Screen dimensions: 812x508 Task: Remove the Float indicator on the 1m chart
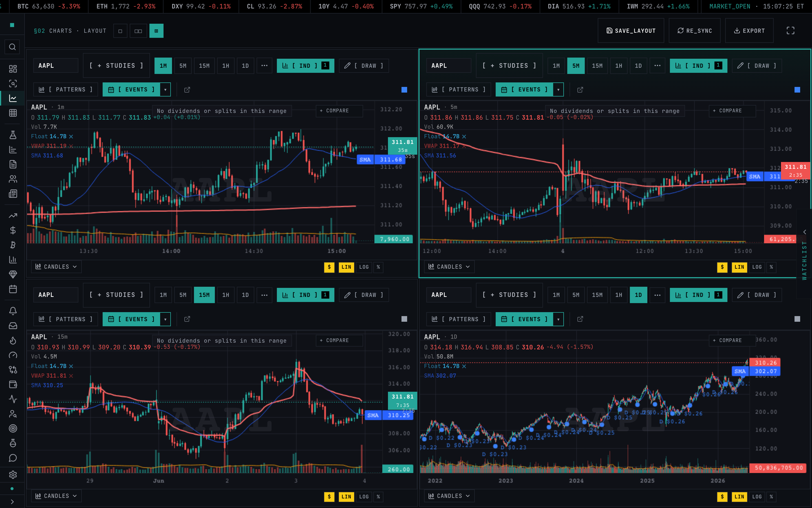(71, 136)
